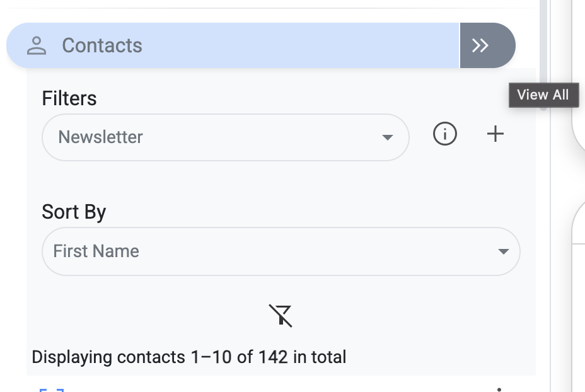This screenshot has height=392, width=585.
Task: Click the filter info circle icon
Action: (x=445, y=134)
